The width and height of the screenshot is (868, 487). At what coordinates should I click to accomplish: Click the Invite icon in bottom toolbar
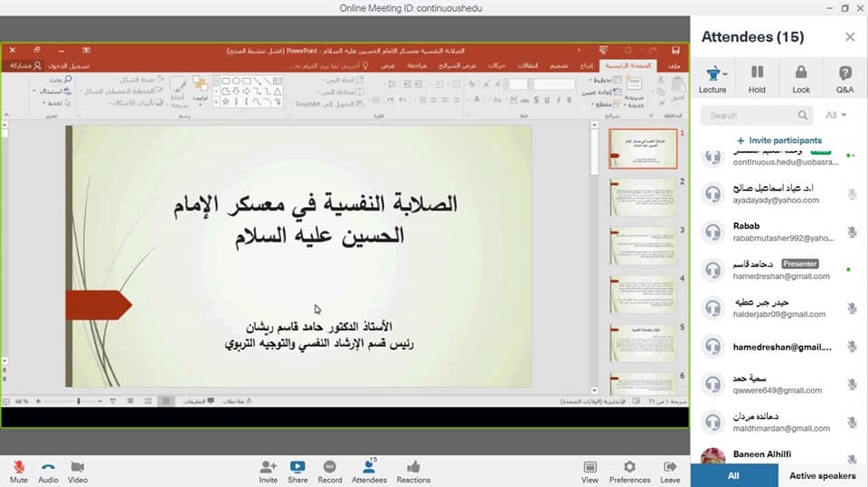pyautogui.click(x=269, y=467)
